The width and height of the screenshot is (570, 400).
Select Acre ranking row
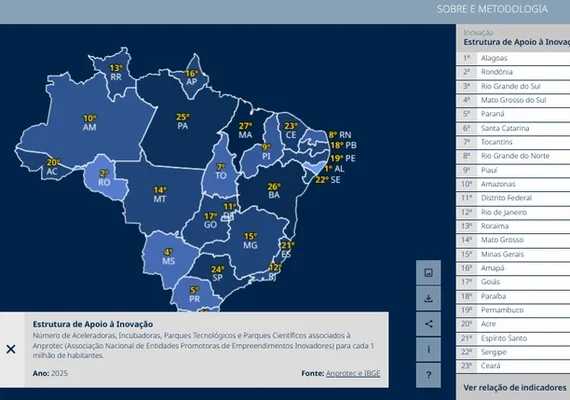(x=513, y=324)
